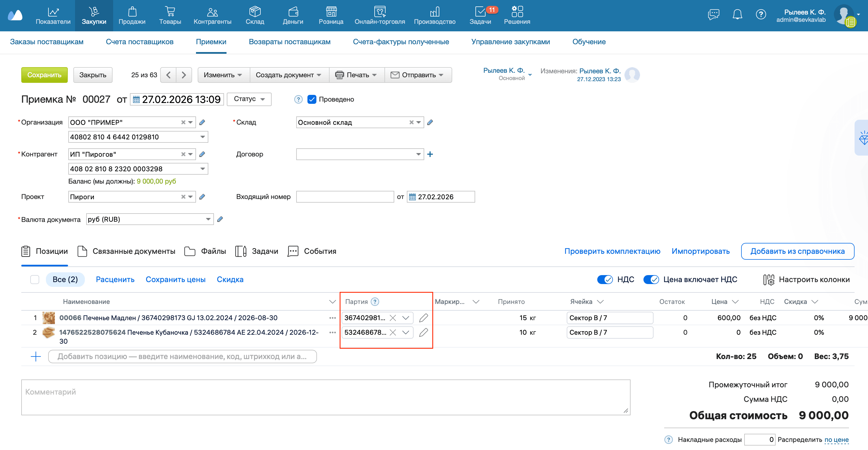Open the notifications bell icon

(737, 14)
